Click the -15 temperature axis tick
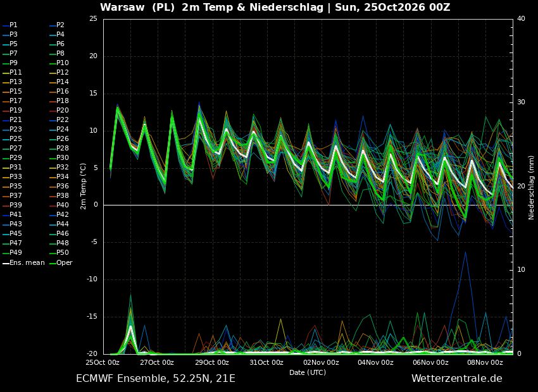This screenshot has height=392, width=538. coord(92,317)
